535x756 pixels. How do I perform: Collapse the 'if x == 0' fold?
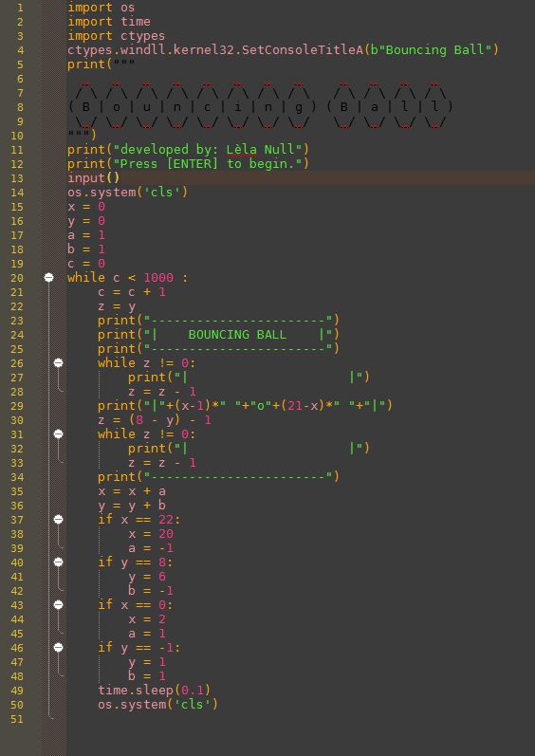[x=58, y=604]
